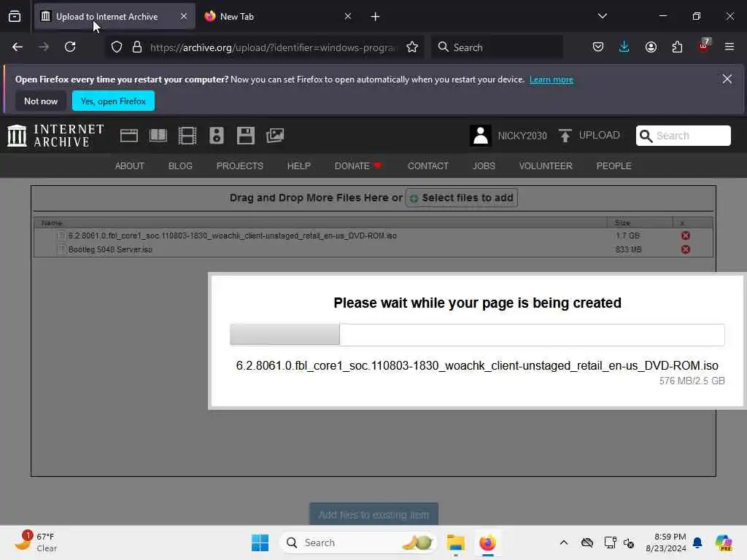Viewport: 747px width, 560px height.
Task: Open File Explorer from the taskbar
Action: [x=455, y=542]
